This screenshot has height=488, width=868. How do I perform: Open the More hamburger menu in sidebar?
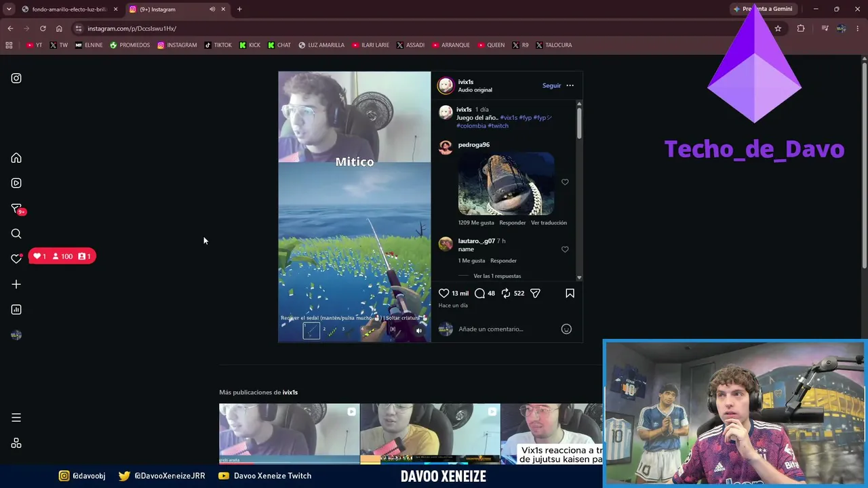[x=16, y=418]
